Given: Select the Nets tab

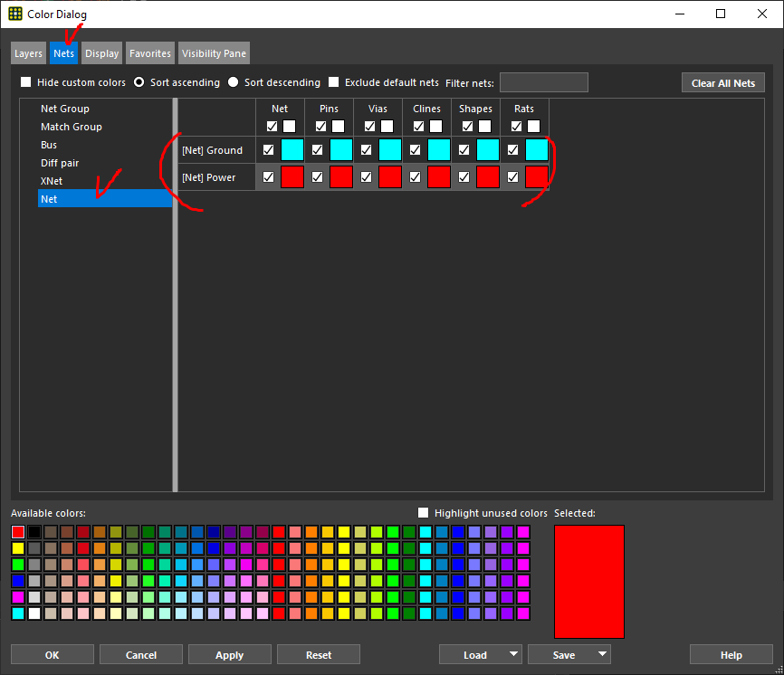Looking at the screenshot, I should (63, 53).
